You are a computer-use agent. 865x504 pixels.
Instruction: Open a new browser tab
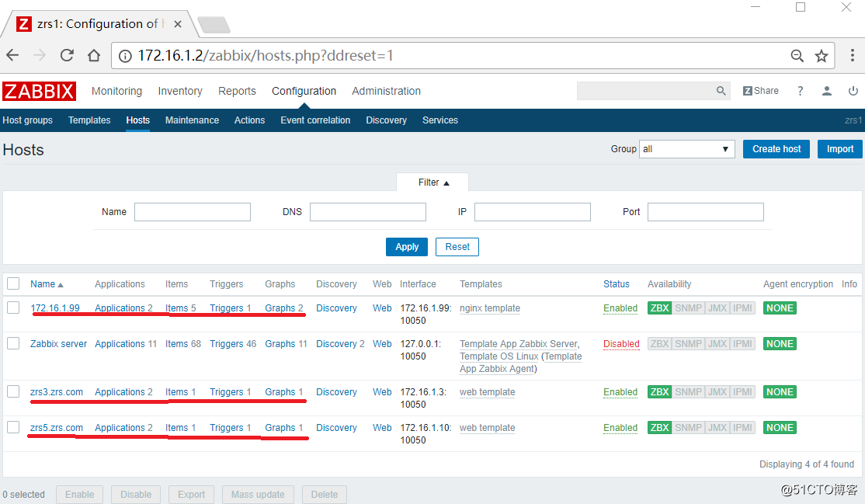(x=214, y=25)
